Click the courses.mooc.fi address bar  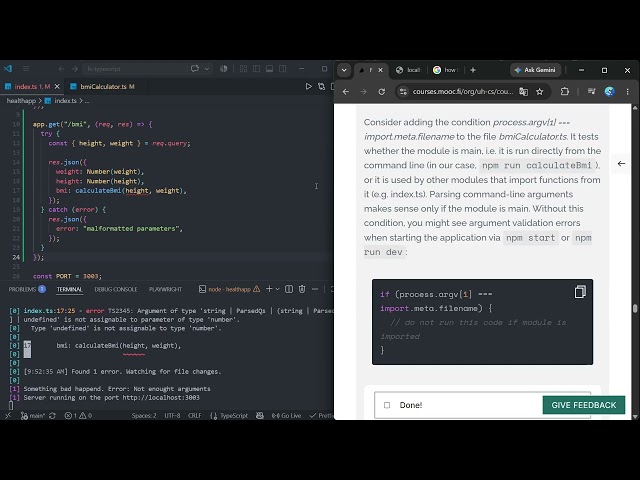pos(463,92)
